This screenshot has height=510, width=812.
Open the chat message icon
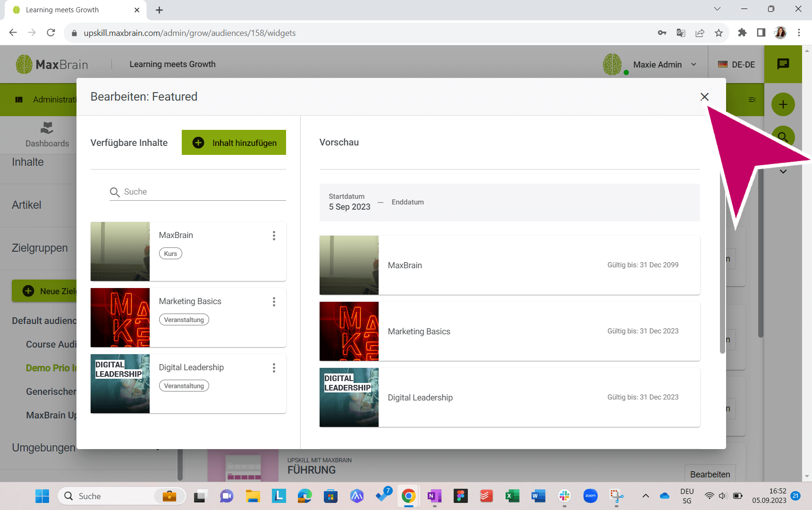pyautogui.click(x=783, y=64)
